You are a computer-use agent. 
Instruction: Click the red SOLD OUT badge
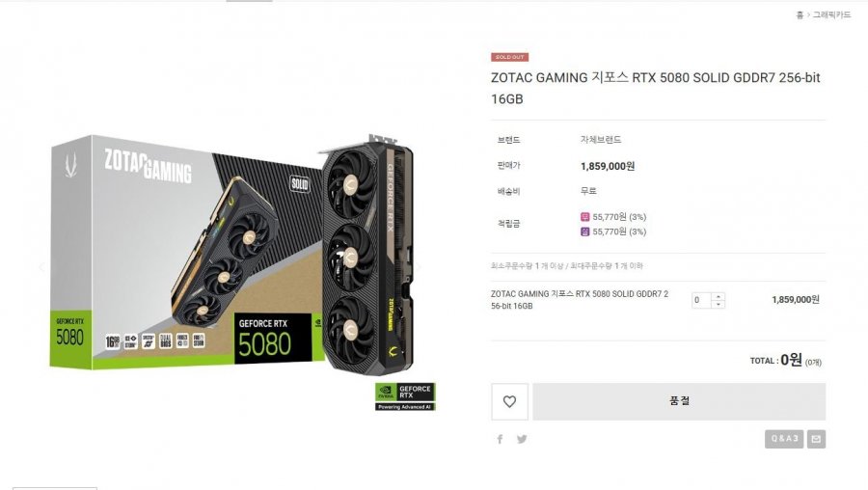[509, 57]
